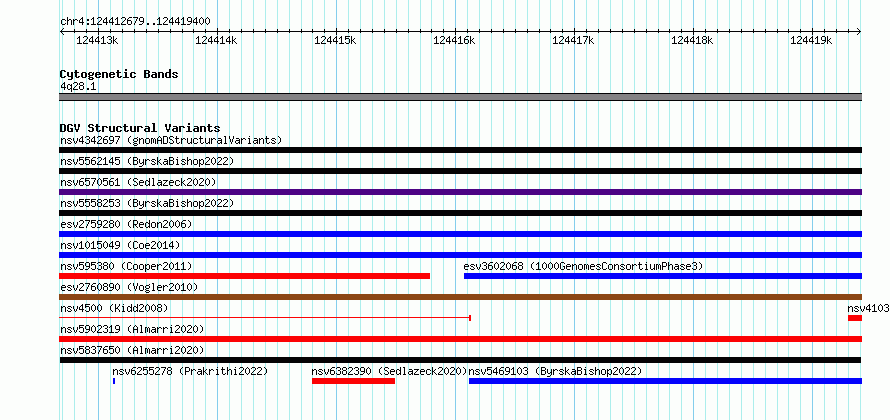Click the red bar under nsv595380
Image resolution: width=890 pixels, height=420 pixels.
245,276
